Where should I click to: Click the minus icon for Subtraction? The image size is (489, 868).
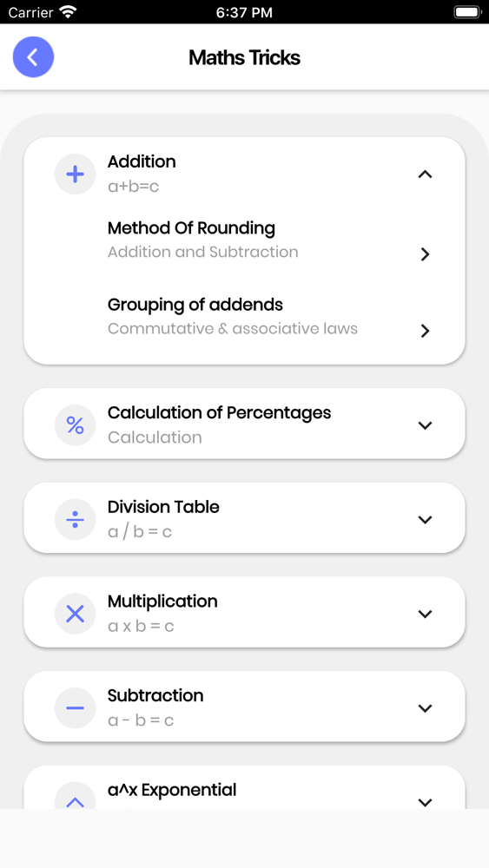tap(75, 707)
